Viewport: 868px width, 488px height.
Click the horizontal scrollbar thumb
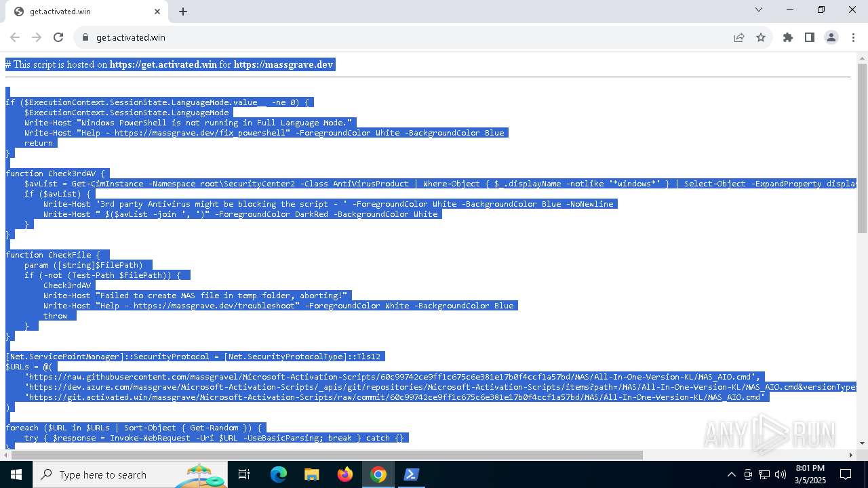pyautogui.click(x=326, y=455)
